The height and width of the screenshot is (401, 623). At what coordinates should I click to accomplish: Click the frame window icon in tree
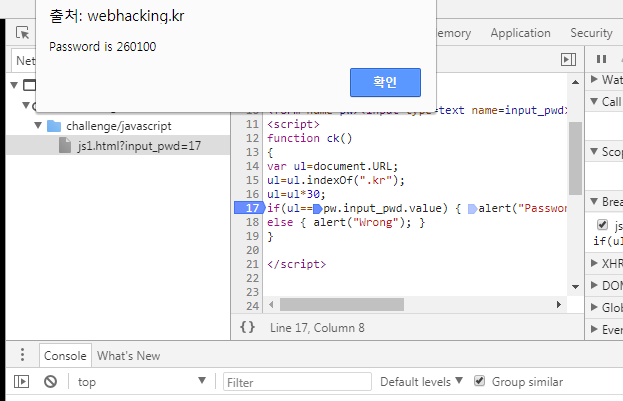click(29, 85)
